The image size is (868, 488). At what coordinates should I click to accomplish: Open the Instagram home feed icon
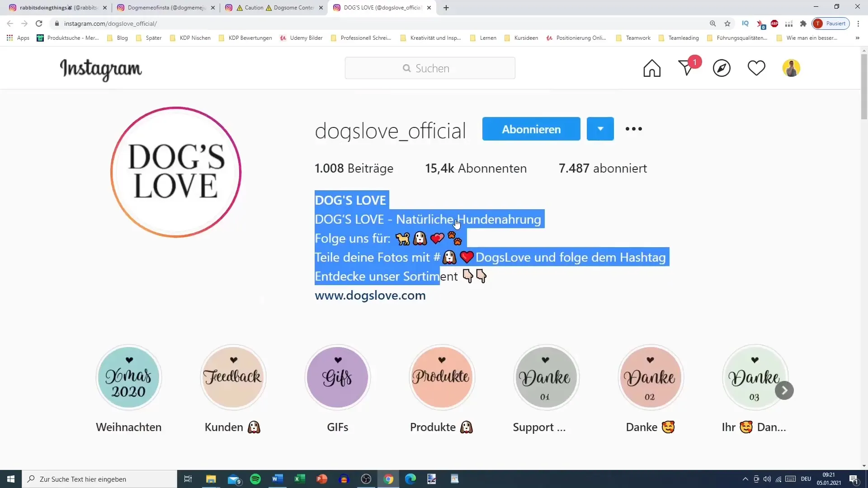tap(652, 68)
